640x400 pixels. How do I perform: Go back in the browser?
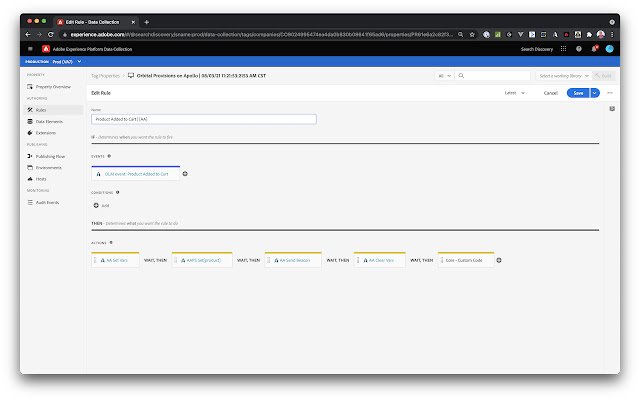(x=28, y=35)
